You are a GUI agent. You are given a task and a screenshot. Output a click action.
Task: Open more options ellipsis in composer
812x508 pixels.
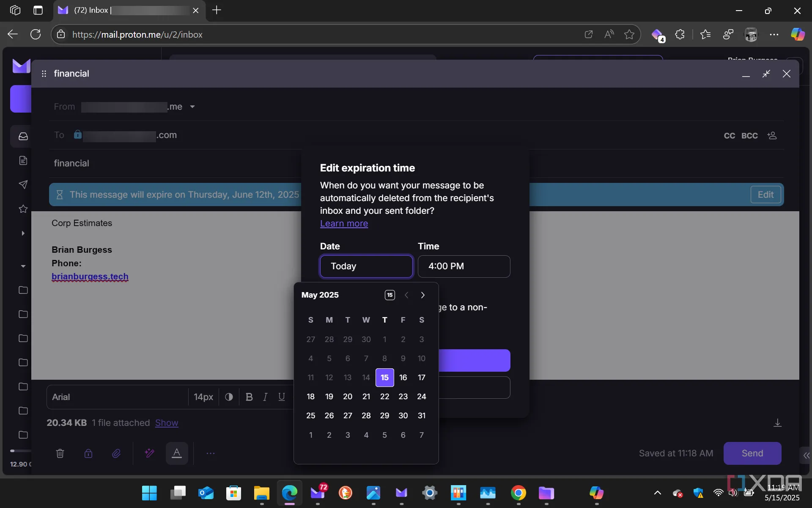[x=211, y=453]
